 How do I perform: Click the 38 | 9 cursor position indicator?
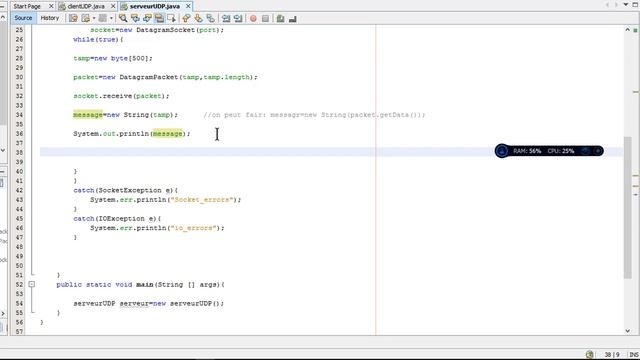612,354
